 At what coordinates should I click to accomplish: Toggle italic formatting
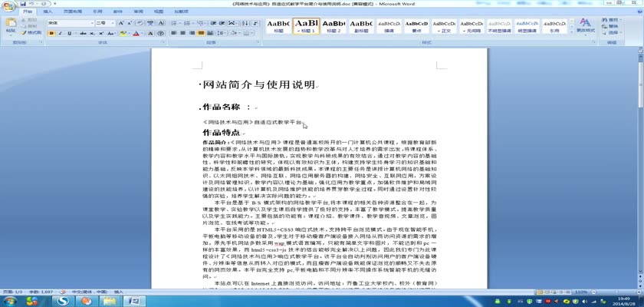pos(61,34)
